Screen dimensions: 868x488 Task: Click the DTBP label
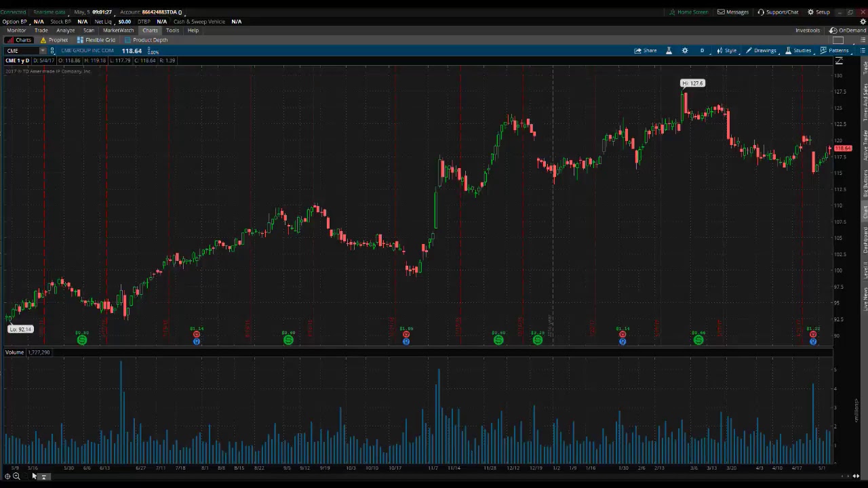tap(144, 22)
